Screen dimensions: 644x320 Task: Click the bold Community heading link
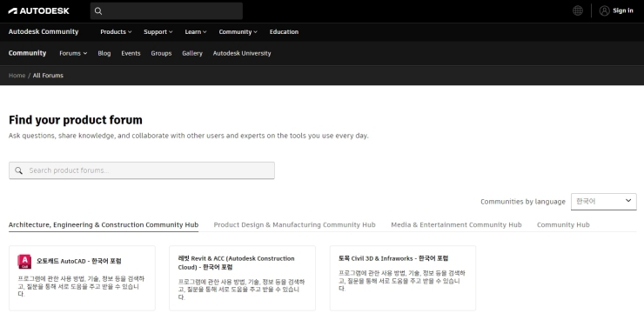28,53
